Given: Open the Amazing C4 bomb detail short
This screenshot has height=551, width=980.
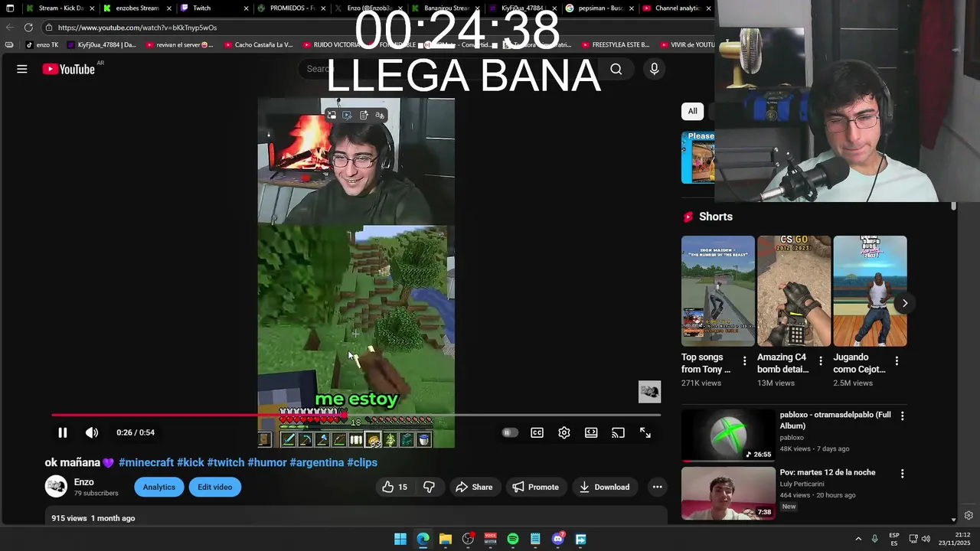Looking at the screenshot, I should (x=793, y=291).
